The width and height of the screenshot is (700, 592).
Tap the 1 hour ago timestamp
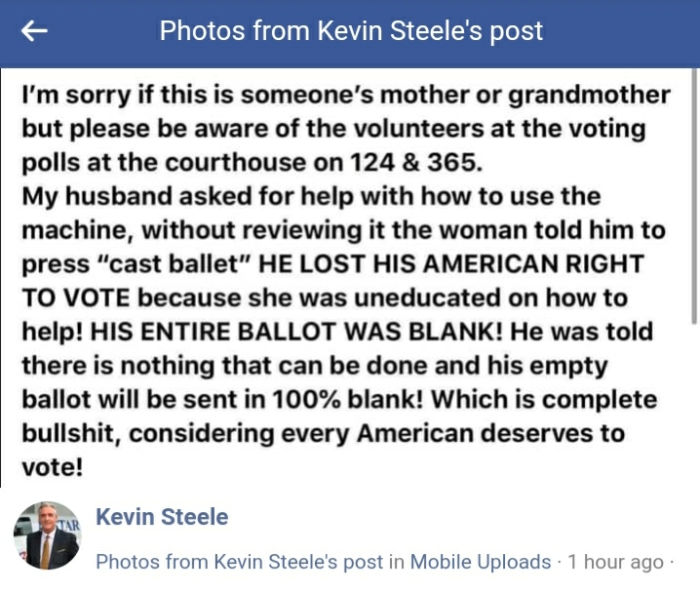pyautogui.click(x=615, y=562)
